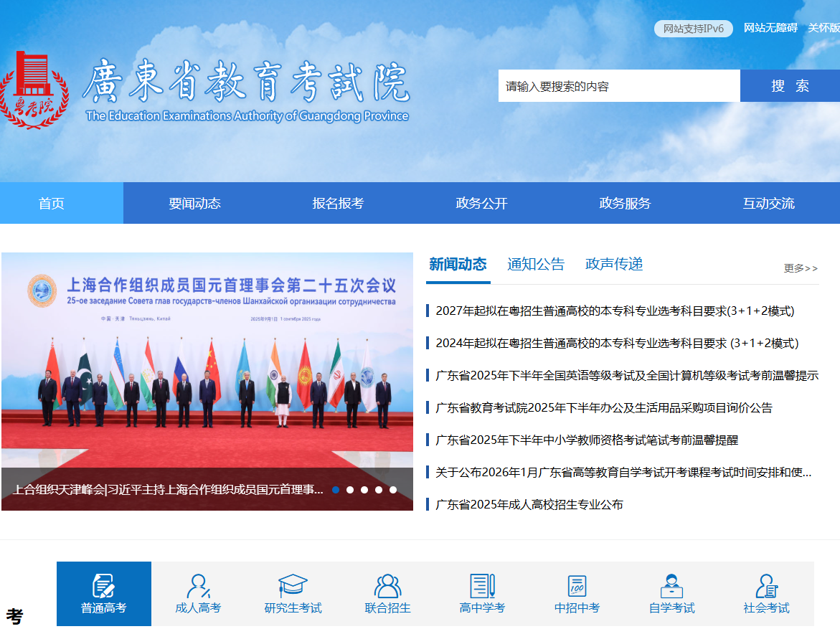Click the 自学考试 icon
Viewport: 840px width, 629px height.
(671, 586)
